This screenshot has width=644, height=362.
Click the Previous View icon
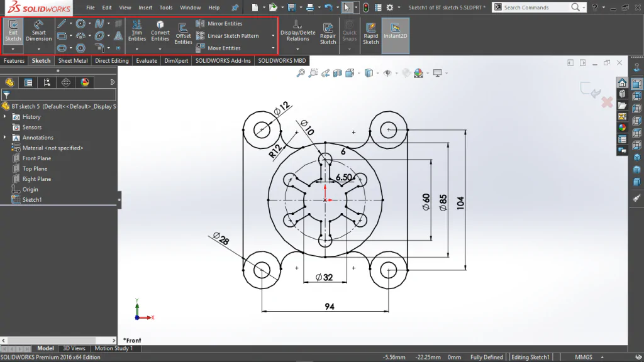[x=325, y=73]
